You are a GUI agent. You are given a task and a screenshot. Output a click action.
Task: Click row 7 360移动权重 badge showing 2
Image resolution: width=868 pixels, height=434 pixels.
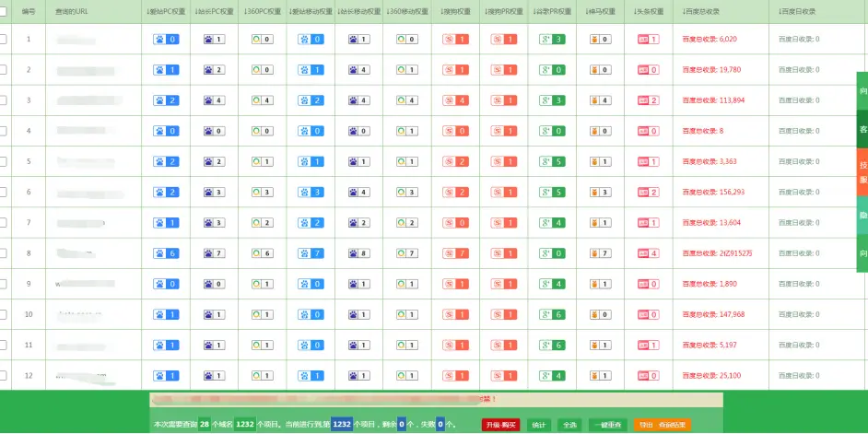[407, 223]
